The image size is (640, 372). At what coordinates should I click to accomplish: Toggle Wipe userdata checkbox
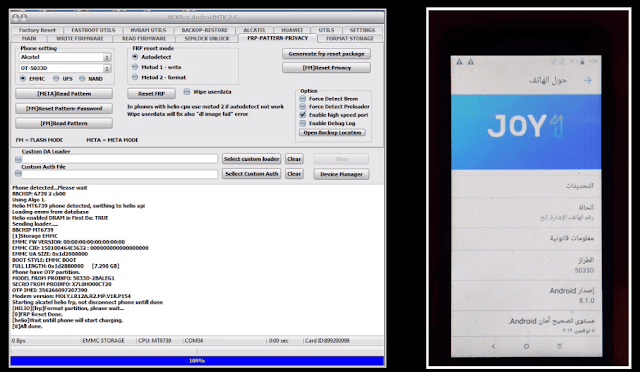187,92
